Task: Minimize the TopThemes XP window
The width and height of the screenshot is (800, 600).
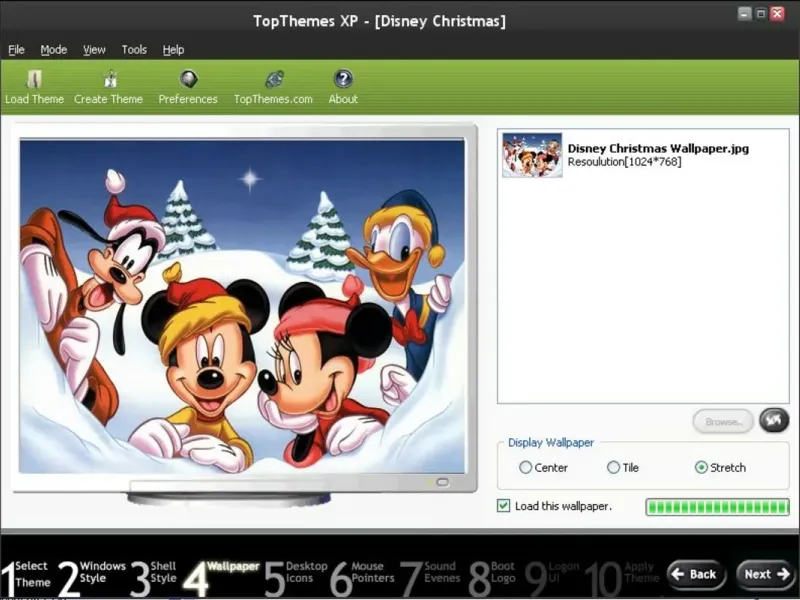Action: (x=744, y=14)
